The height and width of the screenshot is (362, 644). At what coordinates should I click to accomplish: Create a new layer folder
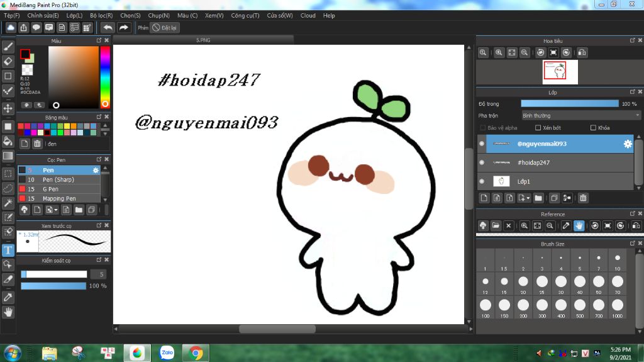[538, 198]
